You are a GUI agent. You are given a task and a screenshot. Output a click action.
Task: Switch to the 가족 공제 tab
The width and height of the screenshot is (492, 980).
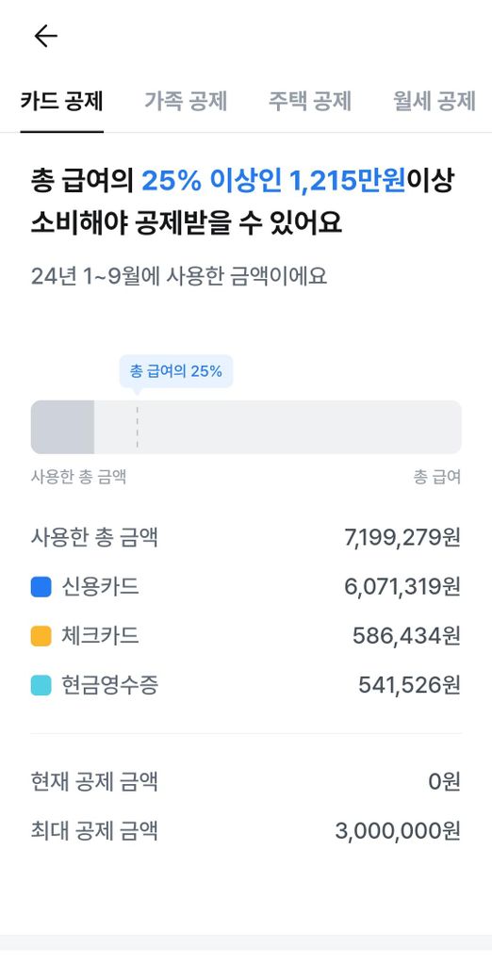186,101
